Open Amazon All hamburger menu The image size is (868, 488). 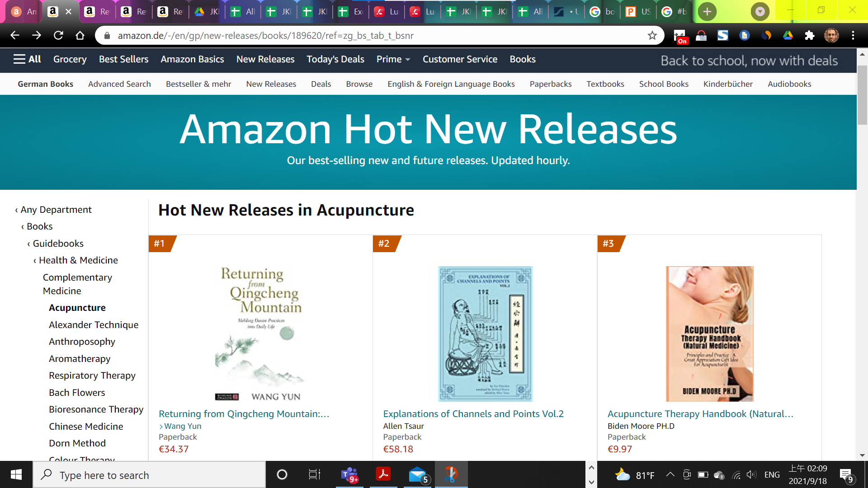click(x=27, y=59)
